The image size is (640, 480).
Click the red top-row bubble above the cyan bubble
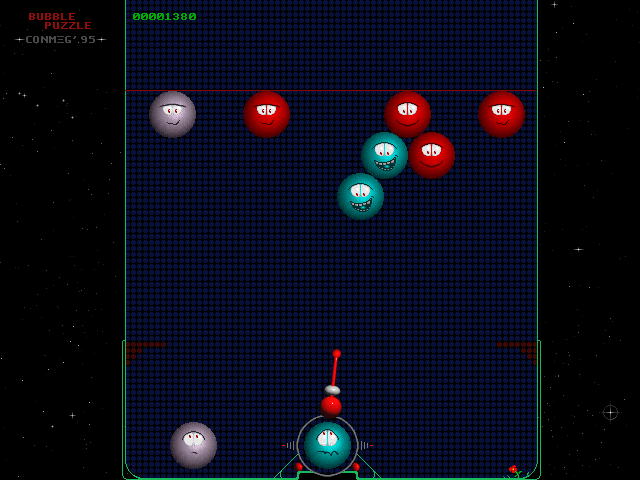click(x=408, y=114)
